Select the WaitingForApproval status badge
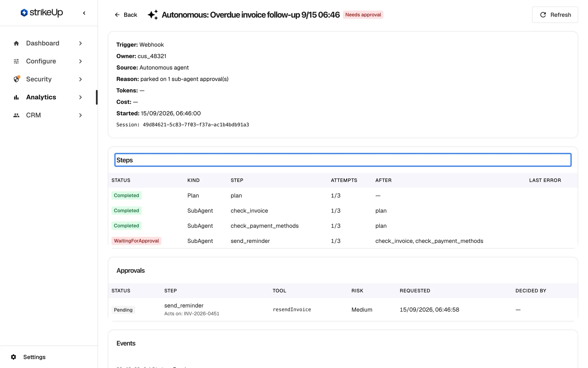 (136, 241)
